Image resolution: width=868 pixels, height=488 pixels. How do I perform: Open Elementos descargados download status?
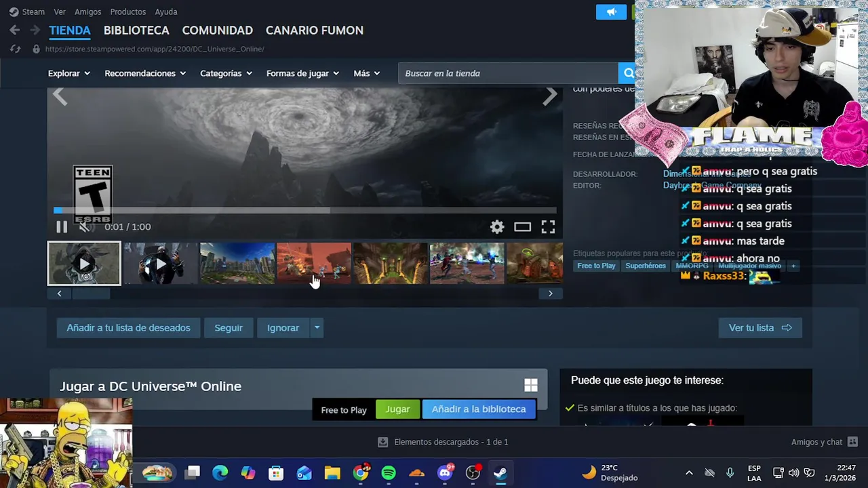point(443,442)
